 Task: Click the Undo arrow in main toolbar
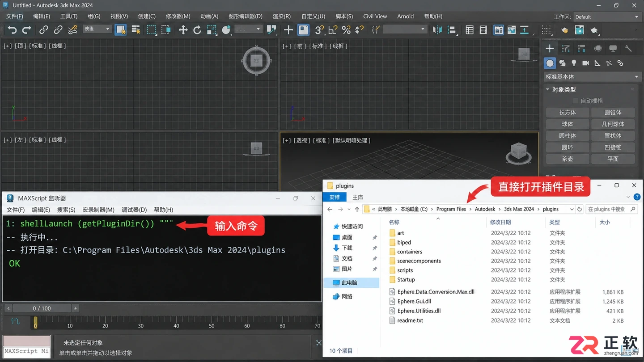[13, 30]
